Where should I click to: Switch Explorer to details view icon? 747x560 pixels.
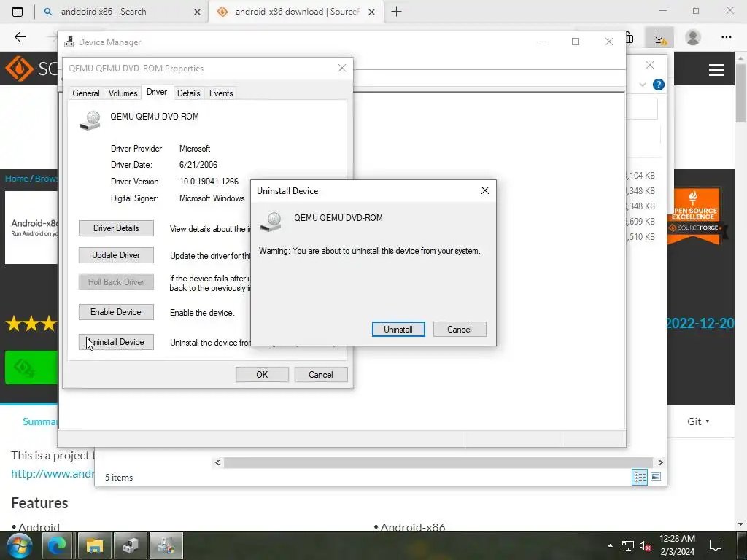[x=640, y=477]
